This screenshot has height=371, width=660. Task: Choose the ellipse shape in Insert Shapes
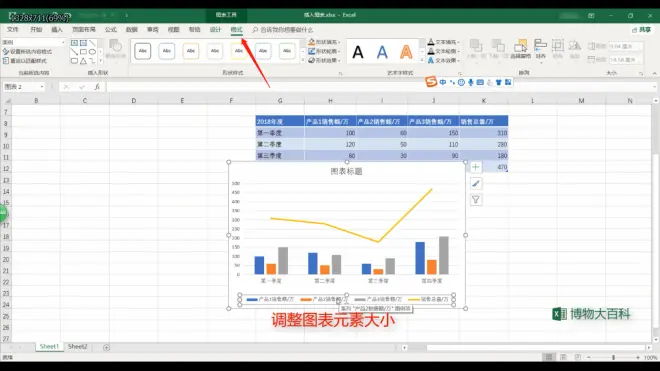92,52
